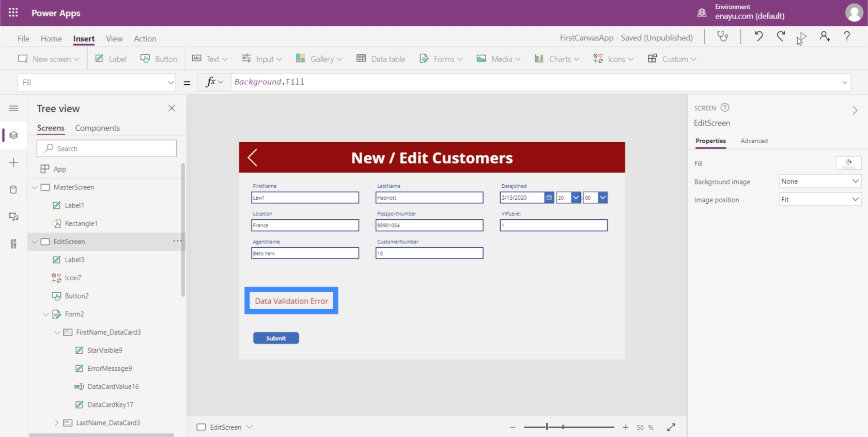Open the DateJoined calendar picker icon

coord(549,198)
